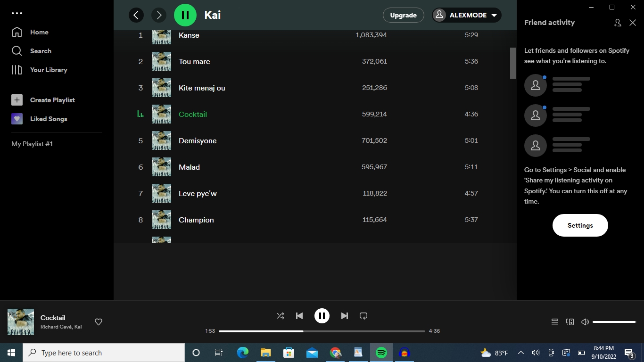Open artist Richard Cavé link
Image resolution: width=644 pixels, height=362 pixels.
[x=56, y=327]
